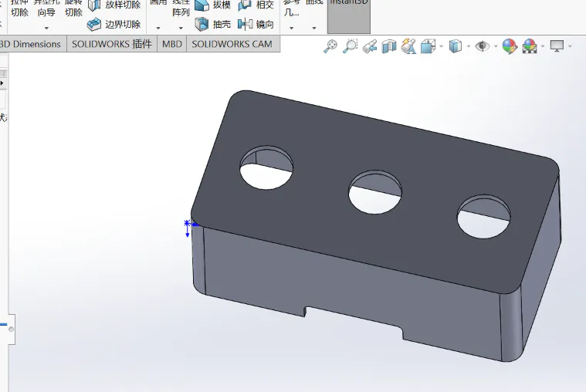The height and width of the screenshot is (392, 586).
Task: Open the 曲线 curves dropdown arrow
Action: tap(314, 28)
